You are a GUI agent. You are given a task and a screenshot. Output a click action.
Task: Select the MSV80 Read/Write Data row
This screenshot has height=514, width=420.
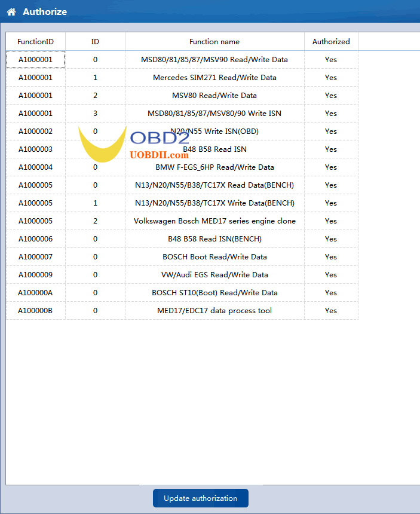click(182, 96)
